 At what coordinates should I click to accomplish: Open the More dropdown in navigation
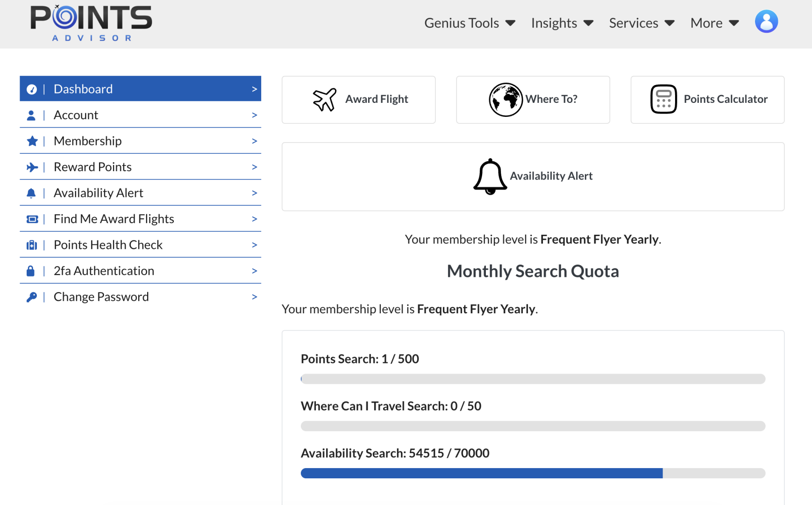click(714, 23)
